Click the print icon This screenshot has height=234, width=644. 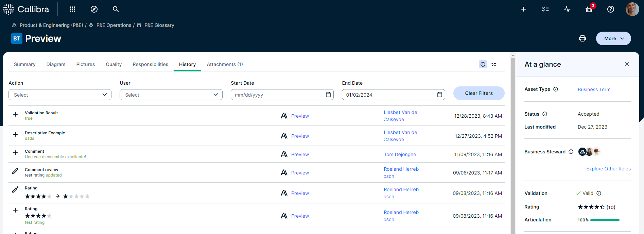pos(582,38)
